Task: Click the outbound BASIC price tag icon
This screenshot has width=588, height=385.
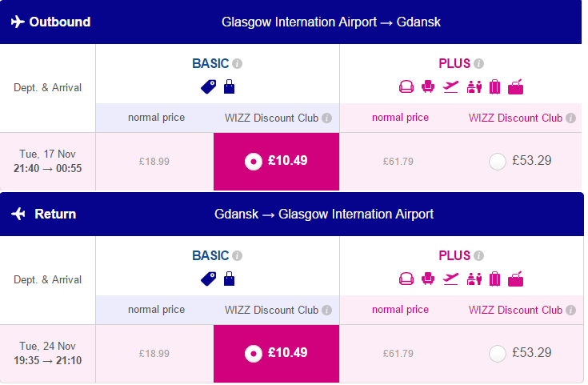Action: (209, 86)
